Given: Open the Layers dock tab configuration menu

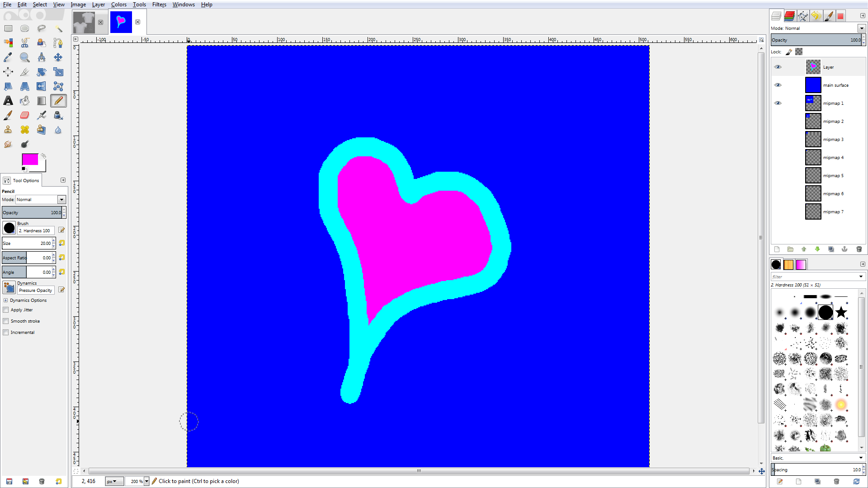Looking at the screenshot, I should 863,16.
